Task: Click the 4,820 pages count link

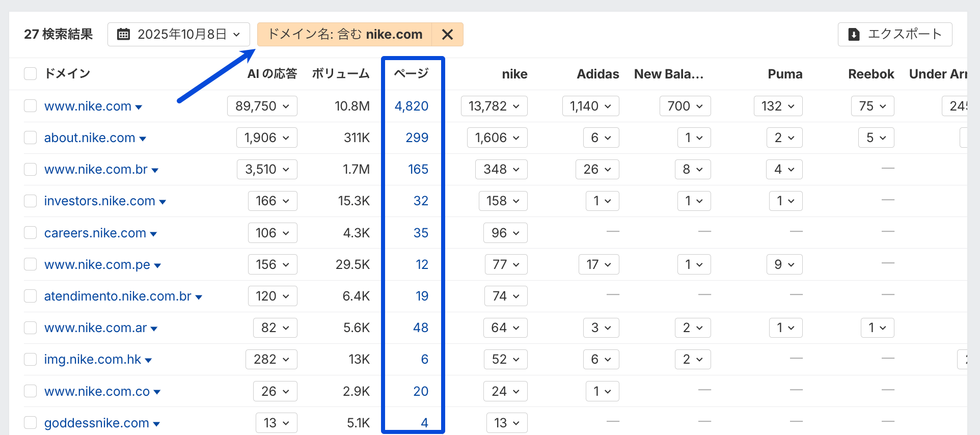Action: point(411,106)
